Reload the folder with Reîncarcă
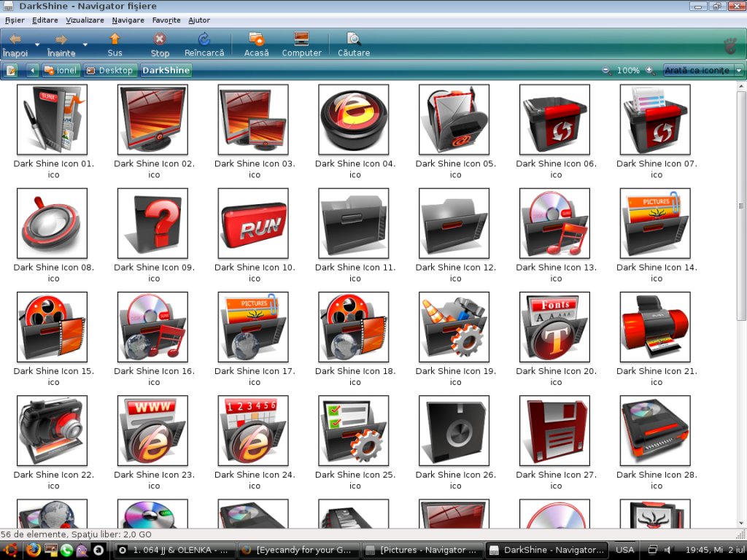 (204, 44)
